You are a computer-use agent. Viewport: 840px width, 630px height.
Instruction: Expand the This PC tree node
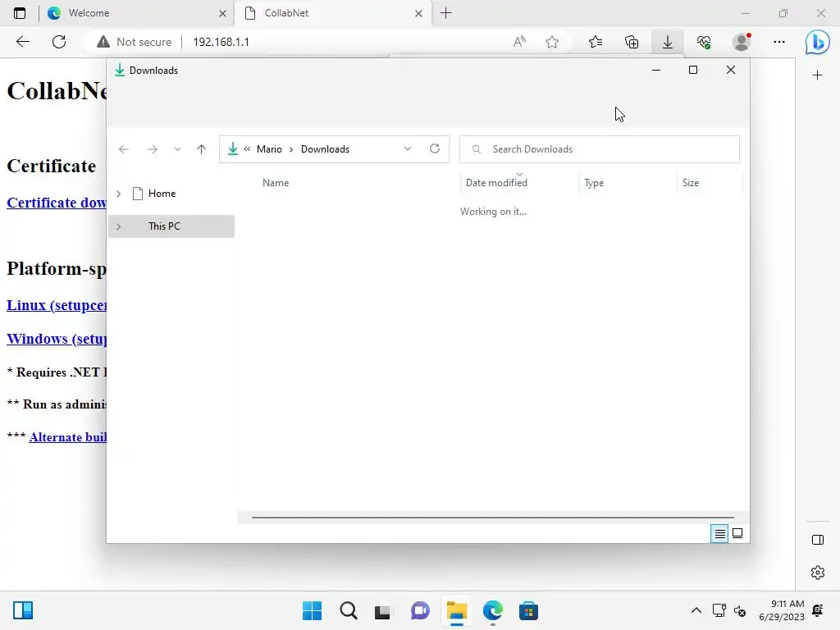[118, 226]
